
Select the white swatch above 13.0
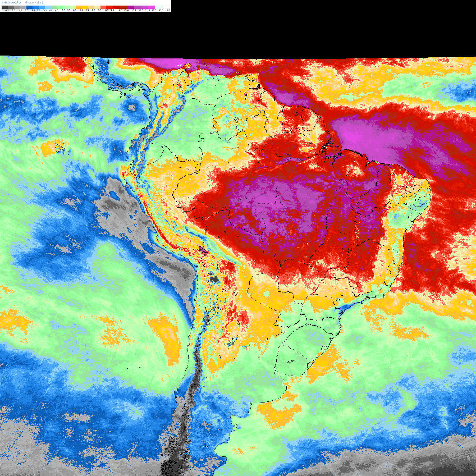coord(166,7)
